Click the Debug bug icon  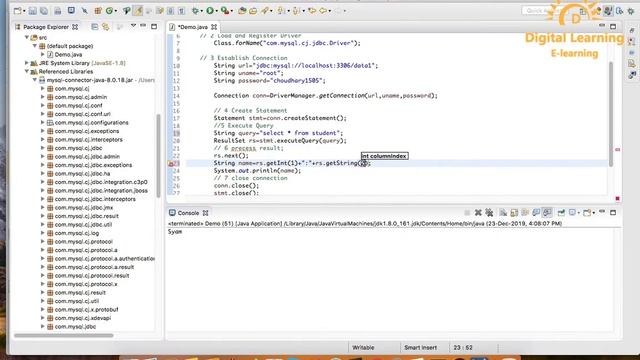pyautogui.click(x=196, y=11)
